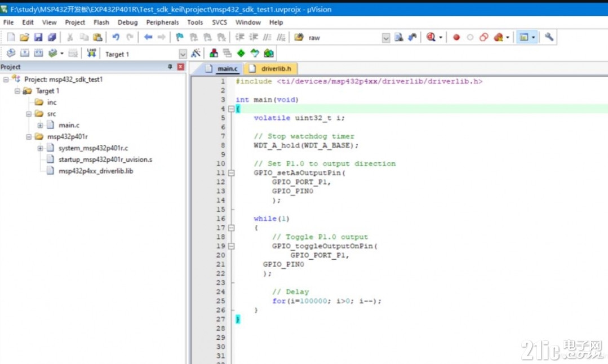Select the inc folder
This screenshot has height=364, width=608.
[52, 103]
